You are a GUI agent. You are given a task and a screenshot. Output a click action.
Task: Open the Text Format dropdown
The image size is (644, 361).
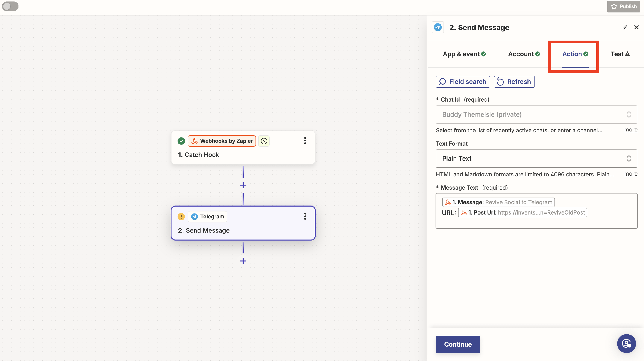(536, 159)
